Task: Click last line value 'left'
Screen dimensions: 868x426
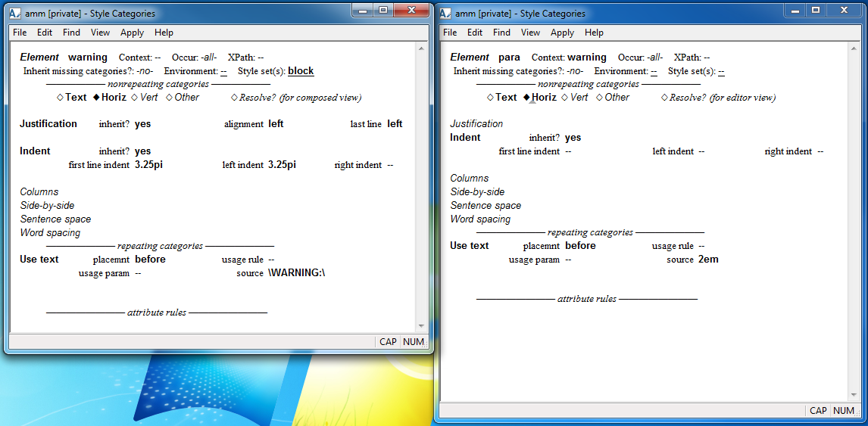Action: 395,124
